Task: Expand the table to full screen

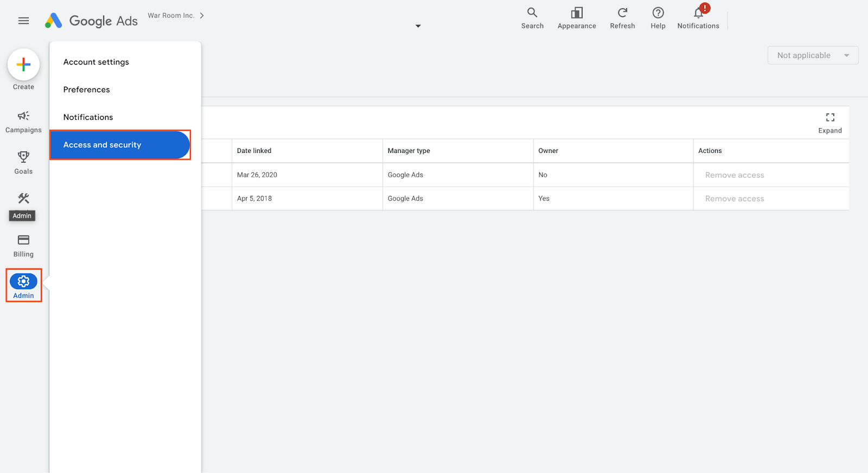Action: [830, 123]
